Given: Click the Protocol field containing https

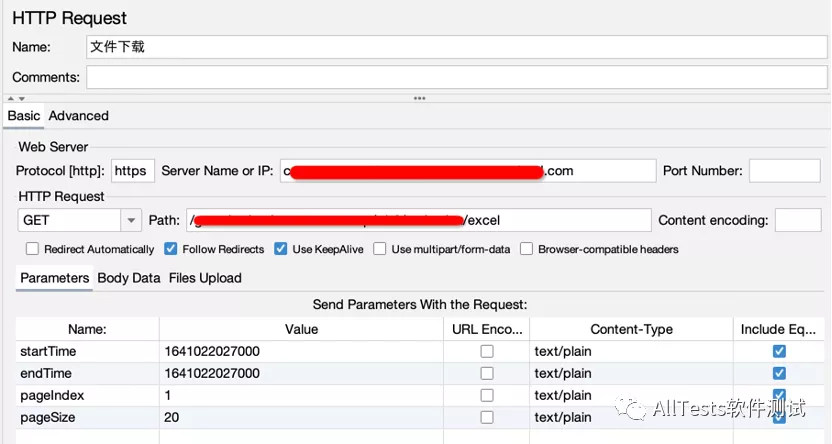Looking at the screenshot, I should [131, 171].
